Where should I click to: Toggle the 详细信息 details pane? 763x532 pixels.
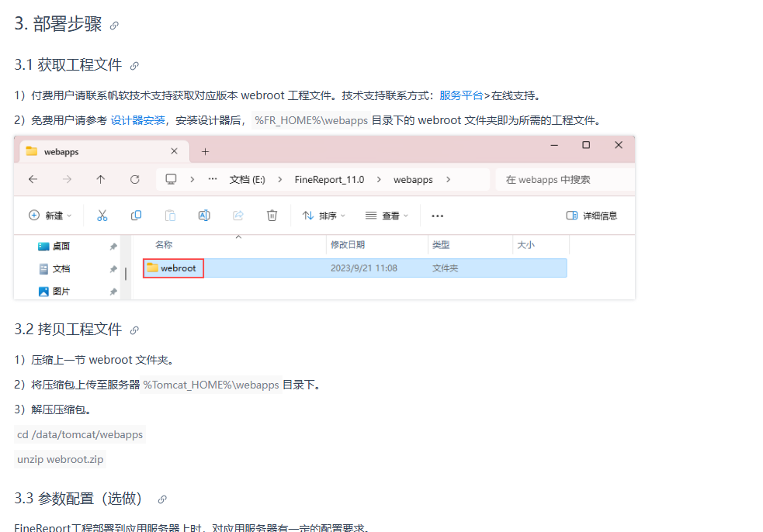tap(591, 216)
